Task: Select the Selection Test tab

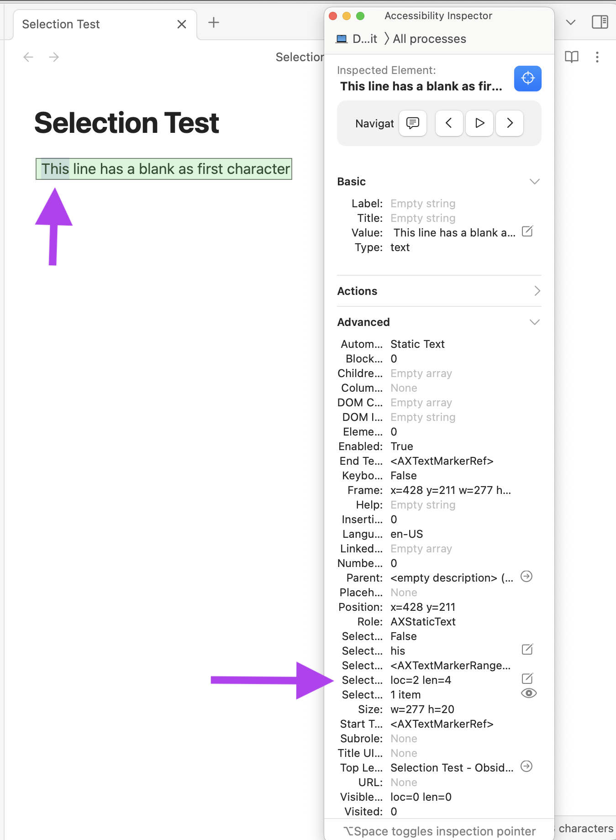Action: [x=61, y=24]
